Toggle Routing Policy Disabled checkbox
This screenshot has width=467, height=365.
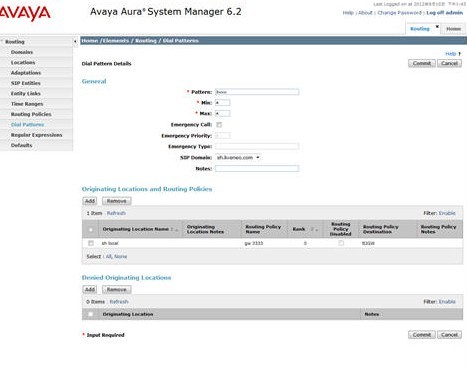[x=341, y=243]
